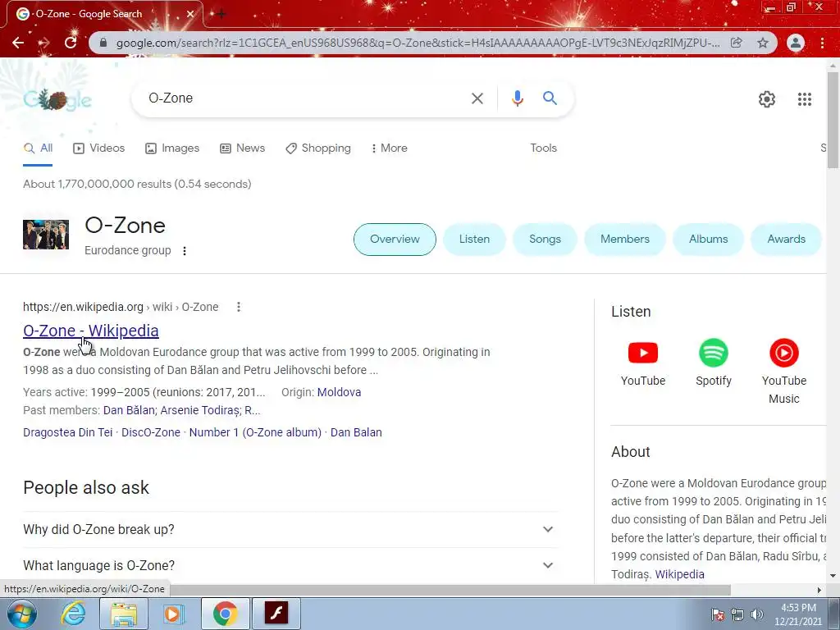Click the O-Zone group thumbnail image

coord(46,234)
